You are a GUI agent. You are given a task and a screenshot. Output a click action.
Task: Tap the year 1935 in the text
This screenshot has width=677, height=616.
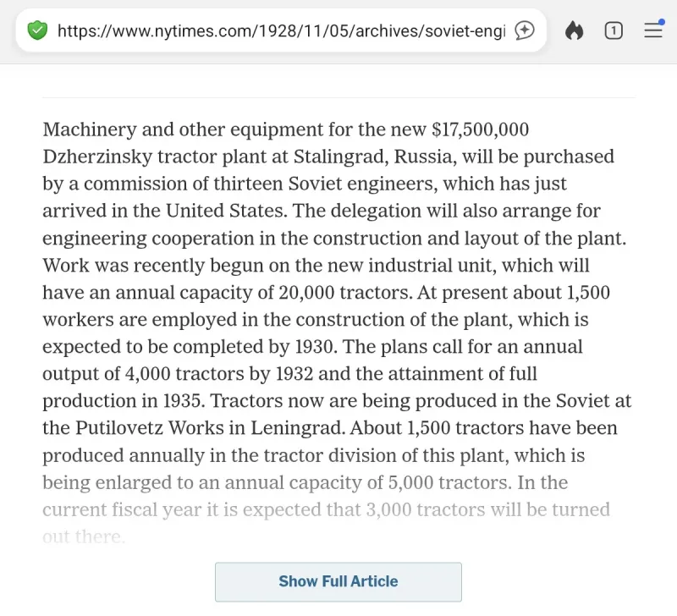pos(184,401)
